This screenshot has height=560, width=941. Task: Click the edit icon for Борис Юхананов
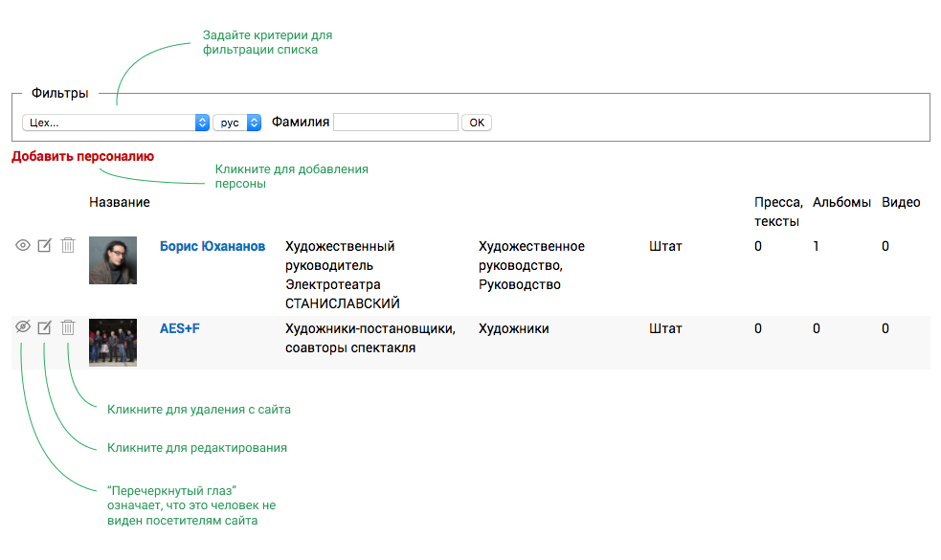[45, 246]
